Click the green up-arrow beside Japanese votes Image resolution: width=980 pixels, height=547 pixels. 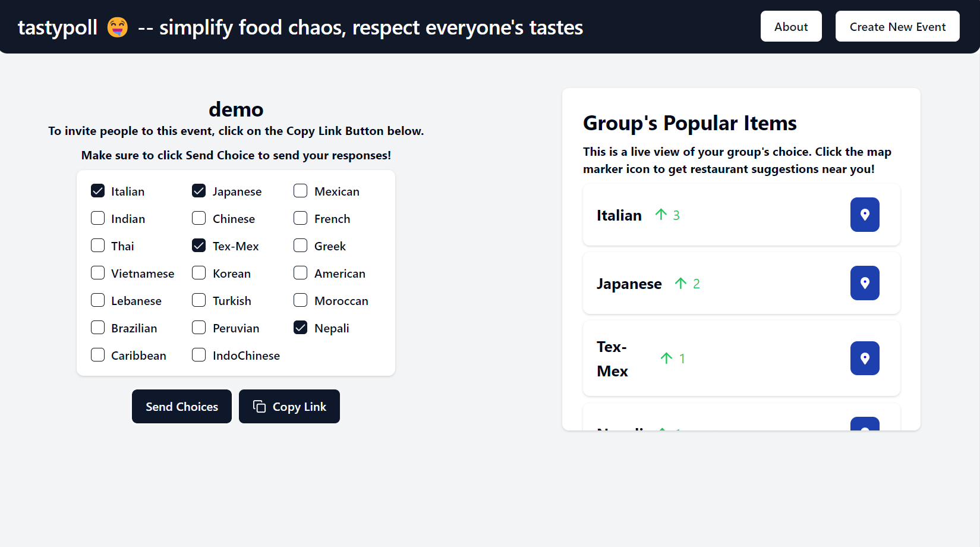pyautogui.click(x=680, y=284)
